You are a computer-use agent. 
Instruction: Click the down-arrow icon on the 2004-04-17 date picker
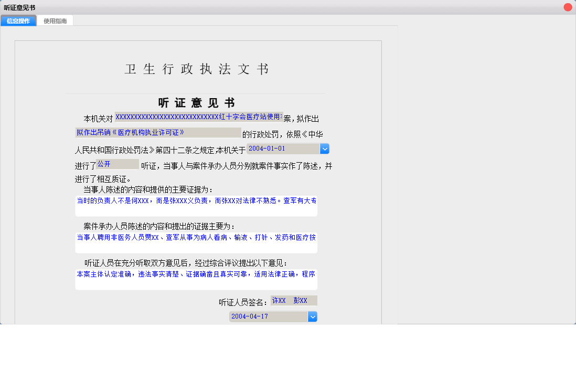coord(313,316)
